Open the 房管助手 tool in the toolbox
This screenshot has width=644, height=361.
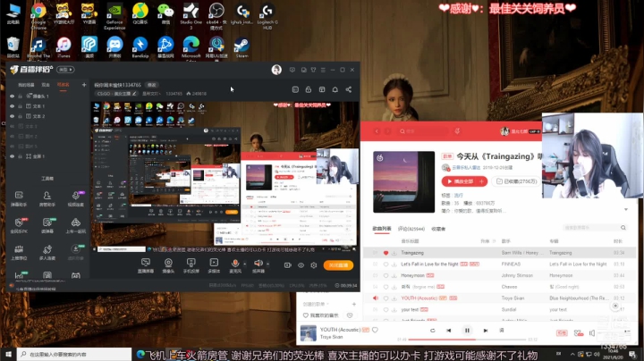47,198
